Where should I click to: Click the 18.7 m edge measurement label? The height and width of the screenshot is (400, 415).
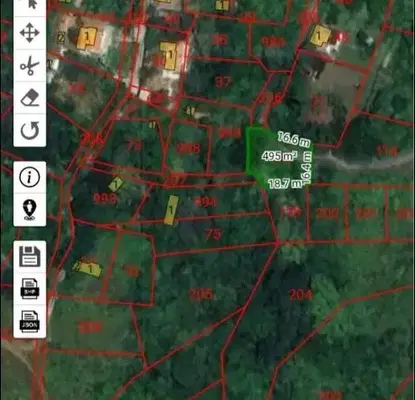pyautogui.click(x=284, y=184)
